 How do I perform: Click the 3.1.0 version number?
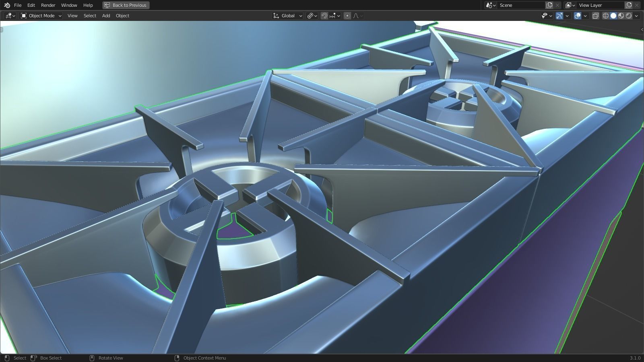click(x=635, y=358)
